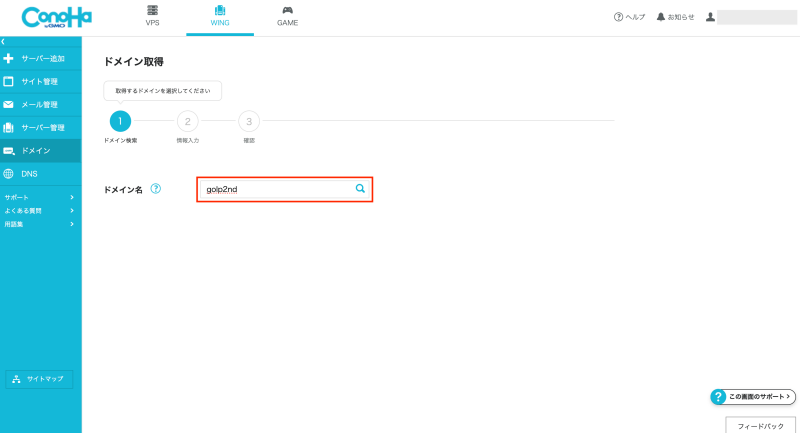Collapse the sidebar with the chevron
This screenshot has width=800, height=433.
[x=4, y=41]
